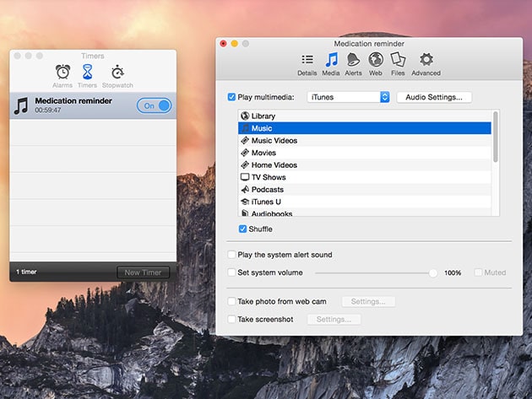Select the iTunes U text label
Screen dimensions: 532x399
click(266, 202)
